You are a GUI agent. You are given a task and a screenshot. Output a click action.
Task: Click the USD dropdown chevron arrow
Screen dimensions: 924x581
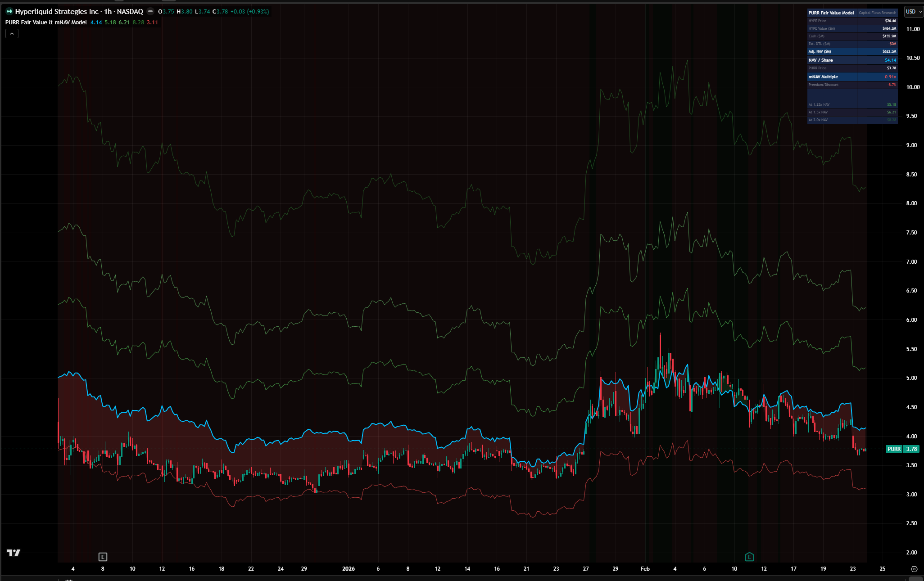pyautogui.click(x=920, y=12)
